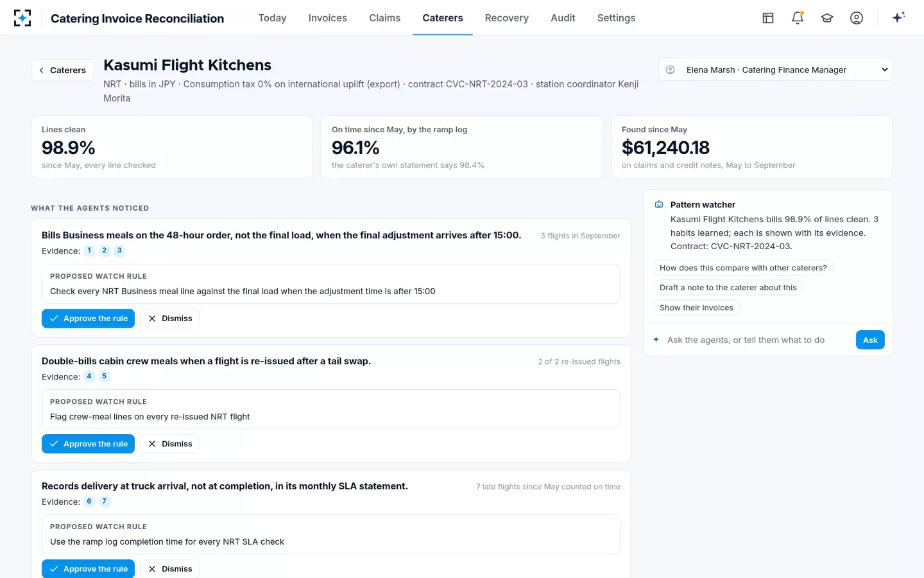Screen dimensions: 924x578
Task: Choose 'Show their invoices' suggestion
Action: [x=696, y=308]
